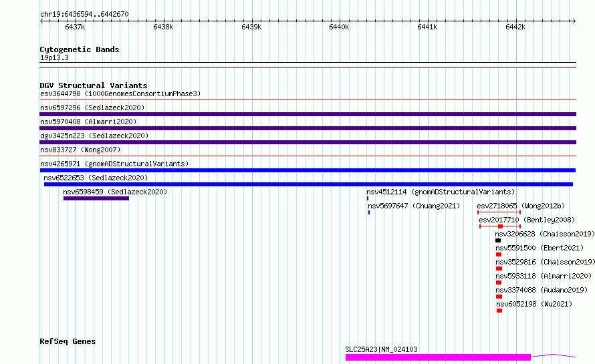Viewport: 595px width, 364px height.
Task: Click nsv4512114 gnomADStructuralVariants label
Action: 441,192
